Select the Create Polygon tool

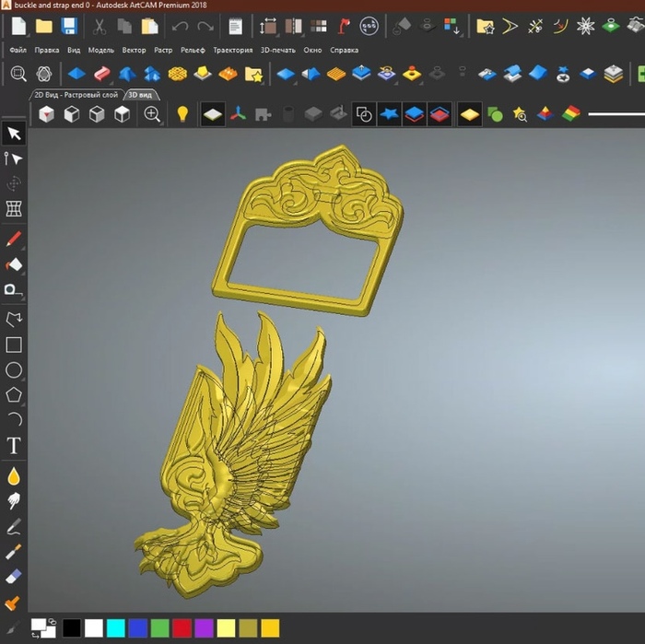click(x=14, y=395)
